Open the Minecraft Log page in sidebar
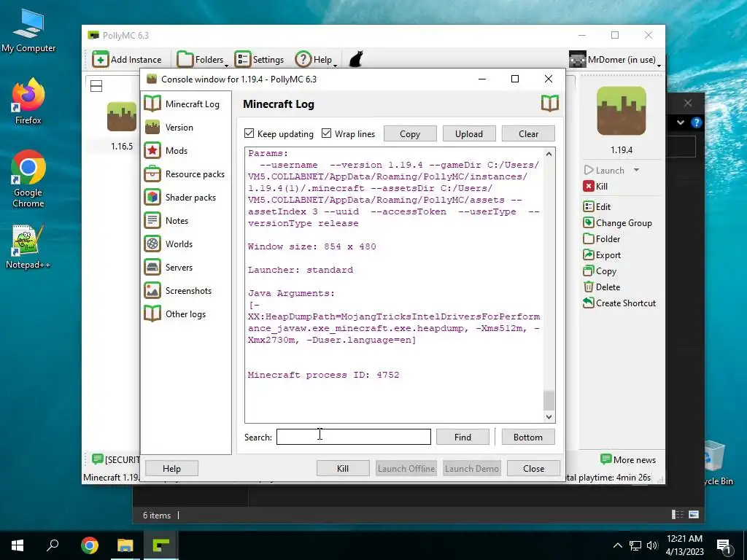 [183, 104]
